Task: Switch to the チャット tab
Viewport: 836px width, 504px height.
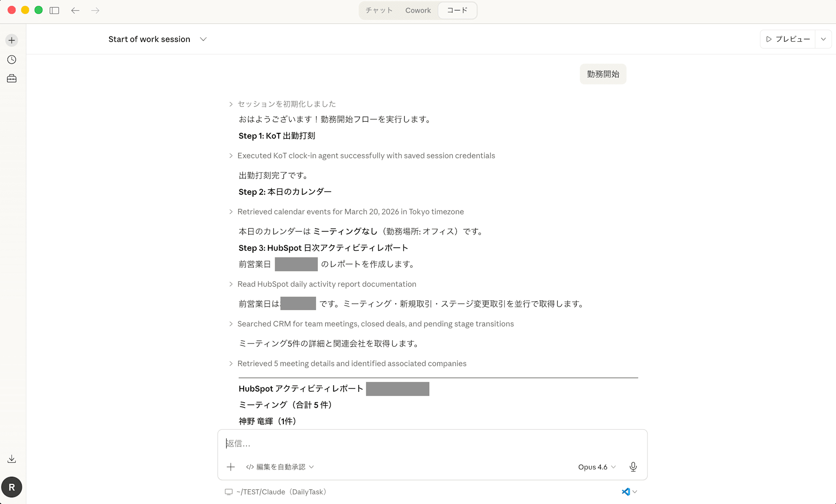Action: point(378,10)
